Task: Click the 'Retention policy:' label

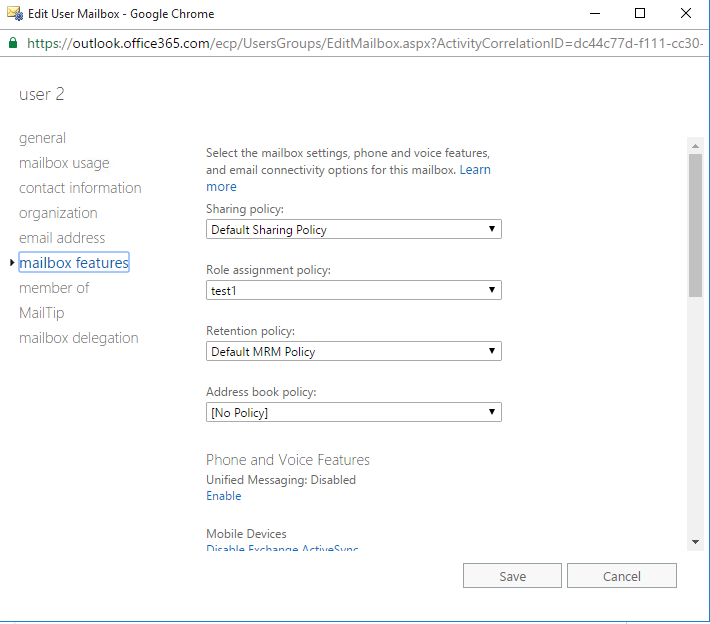Action: pos(250,331)
